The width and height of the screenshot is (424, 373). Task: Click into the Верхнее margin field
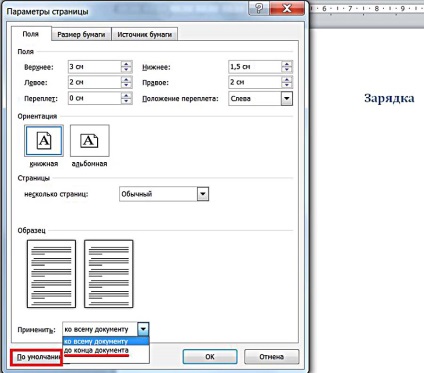(x=94, y=67)
